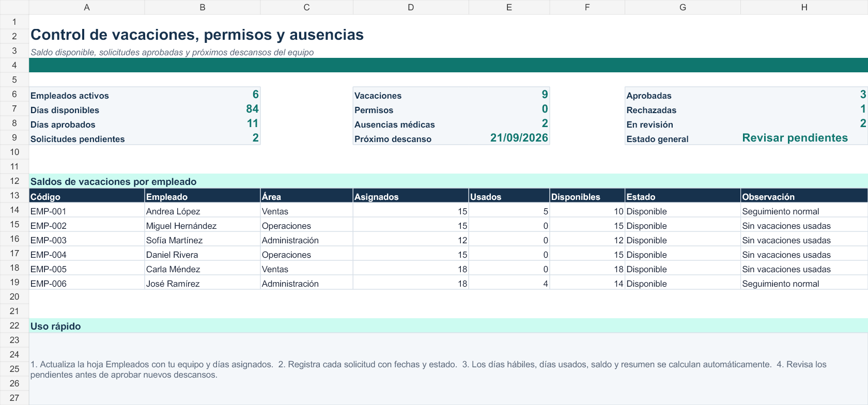Select row 14 header

click(14, 210)
